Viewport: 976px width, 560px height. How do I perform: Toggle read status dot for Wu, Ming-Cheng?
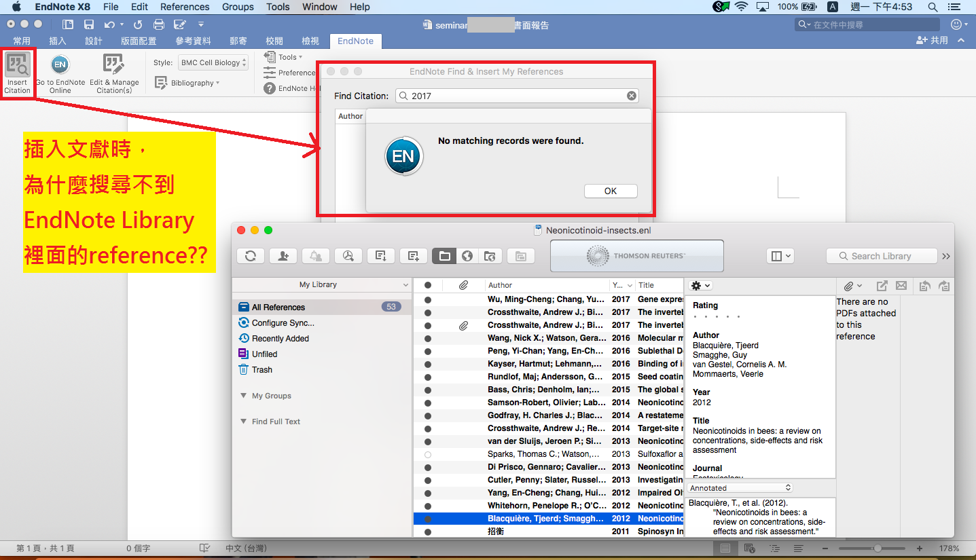point(427,299)
